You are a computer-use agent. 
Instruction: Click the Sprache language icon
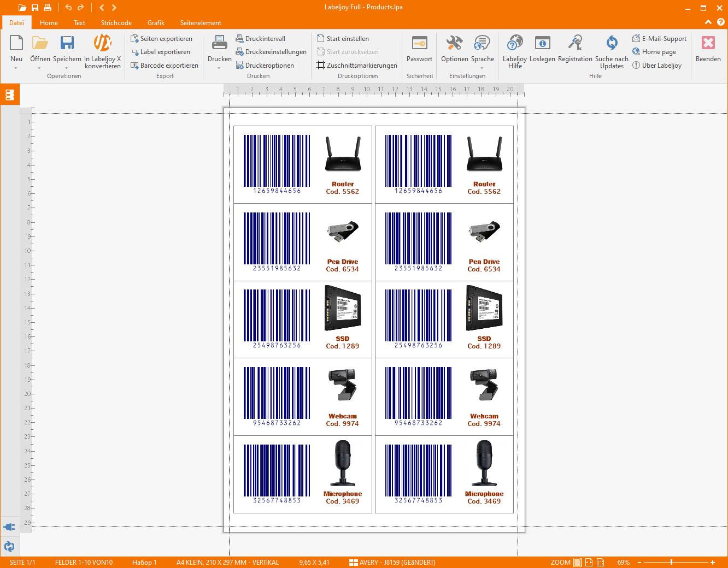482,43
